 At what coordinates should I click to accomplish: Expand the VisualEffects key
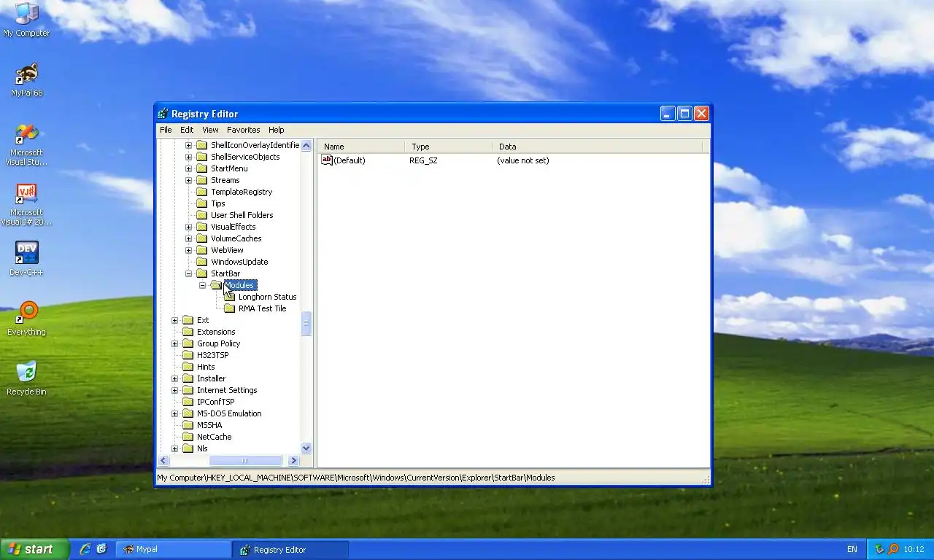click(188, 227)
